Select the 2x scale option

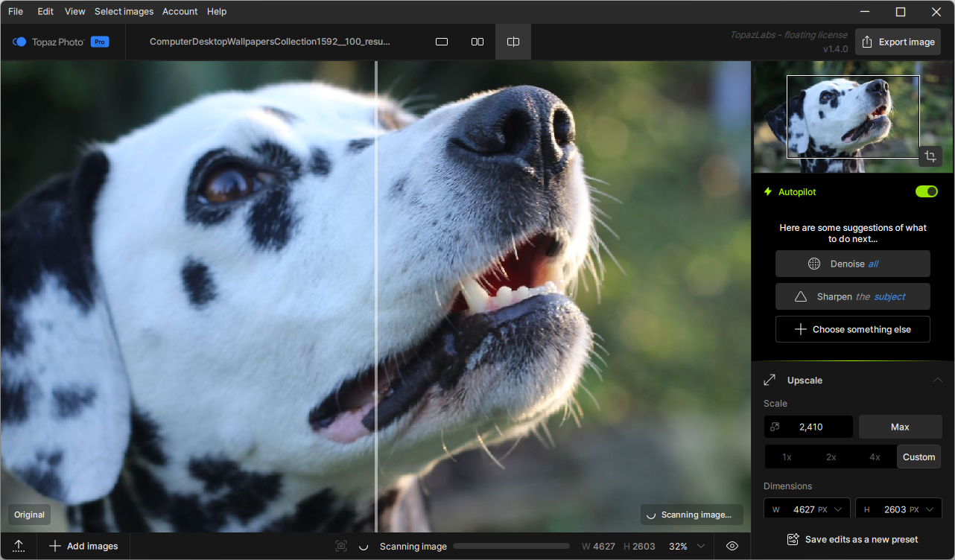831,456
